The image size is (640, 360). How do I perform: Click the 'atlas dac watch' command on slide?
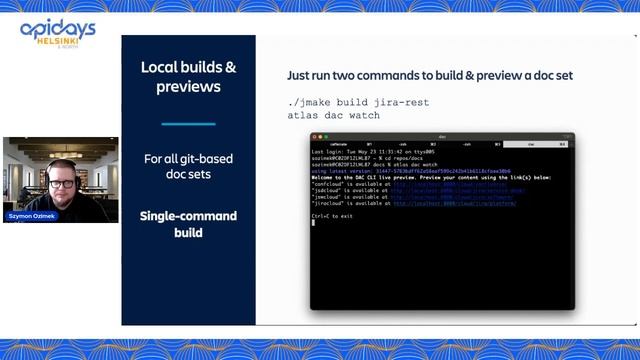pyautogui.click(x=333, y=116)
